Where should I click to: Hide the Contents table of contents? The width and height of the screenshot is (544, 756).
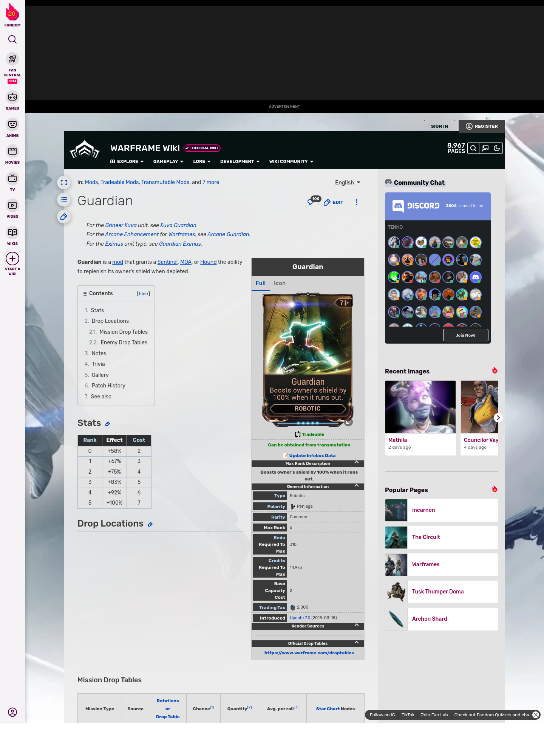click(143, 294)
